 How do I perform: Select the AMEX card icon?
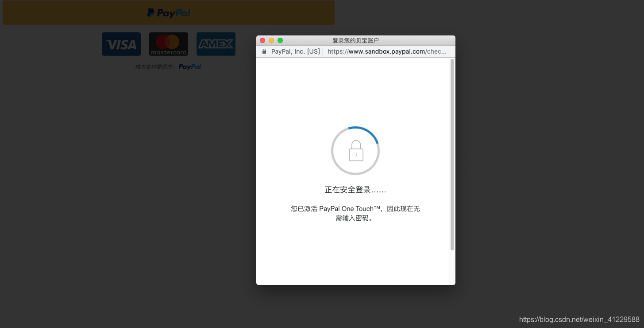point(216,44)
